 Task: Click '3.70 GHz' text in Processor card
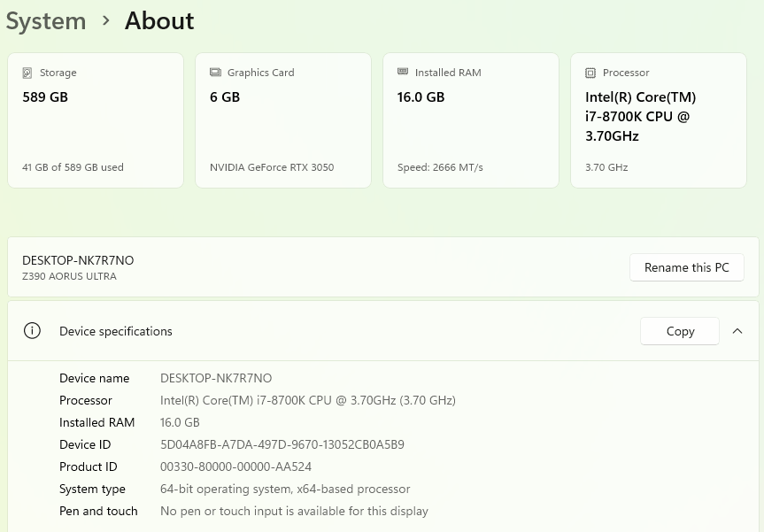tap(606, 167)
